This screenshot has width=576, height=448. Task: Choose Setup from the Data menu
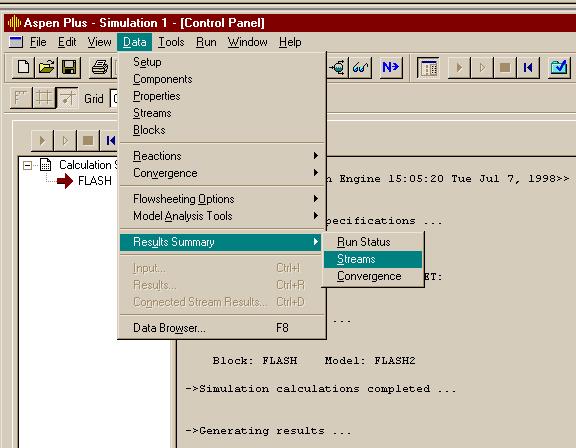(x=222, y=62)
